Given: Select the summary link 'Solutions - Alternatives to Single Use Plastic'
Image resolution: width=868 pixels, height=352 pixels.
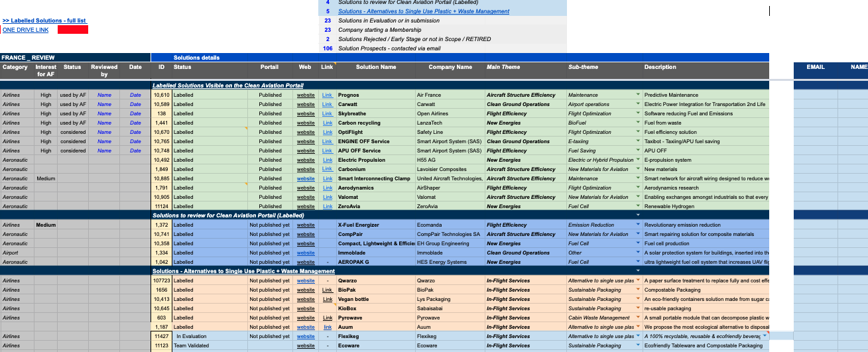Looking at the screenshot, I should pyautogui.click(x=424, y=11).
